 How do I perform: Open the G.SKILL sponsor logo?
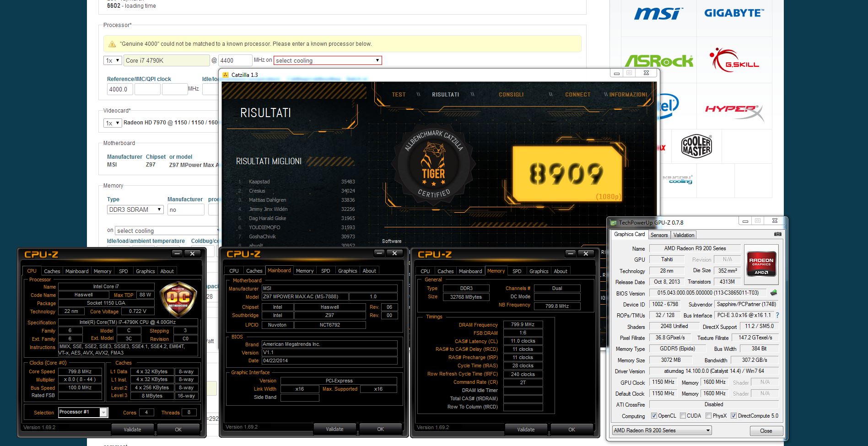tap(734, 60)
